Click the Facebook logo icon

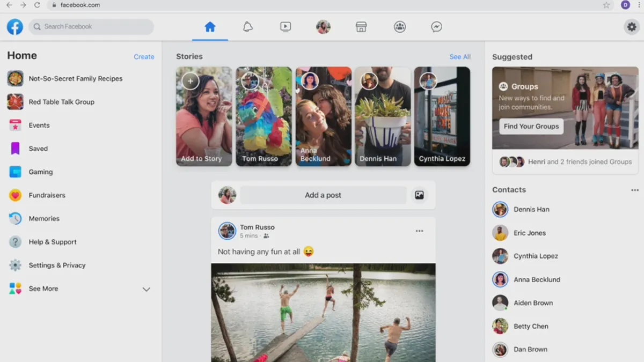(x=15, y=27)
